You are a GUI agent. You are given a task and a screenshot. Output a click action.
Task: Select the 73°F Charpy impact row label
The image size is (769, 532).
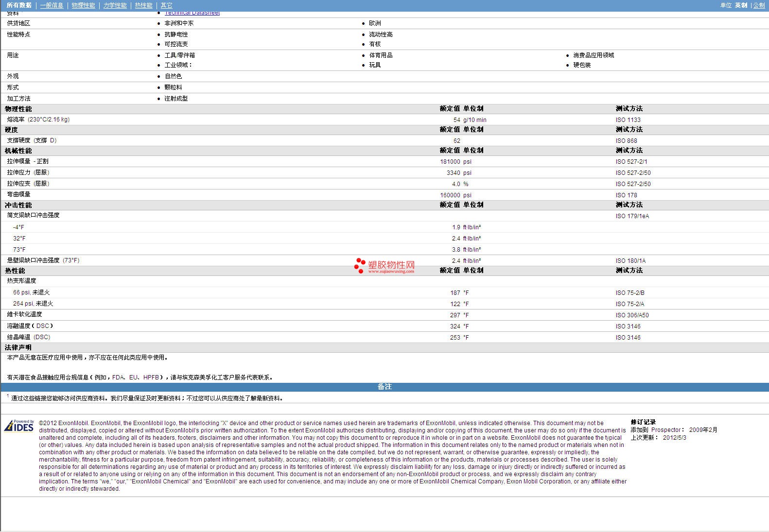click(x=19, y=250)
